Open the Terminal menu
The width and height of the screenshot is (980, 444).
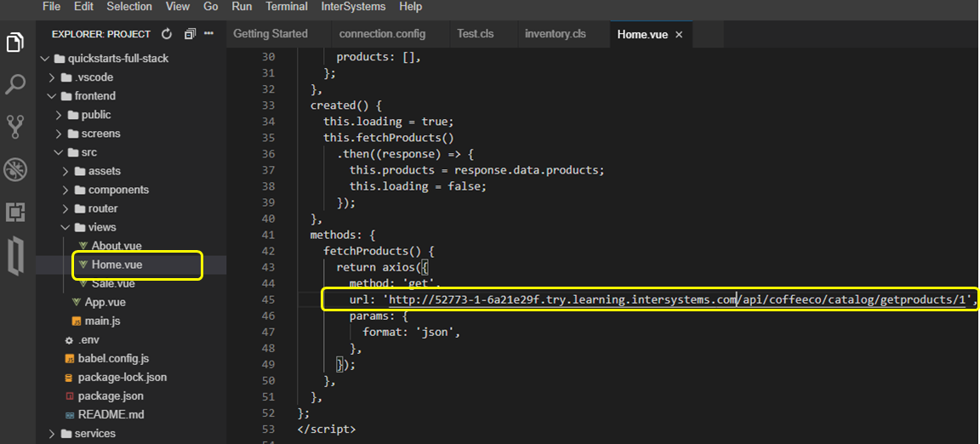286,7
